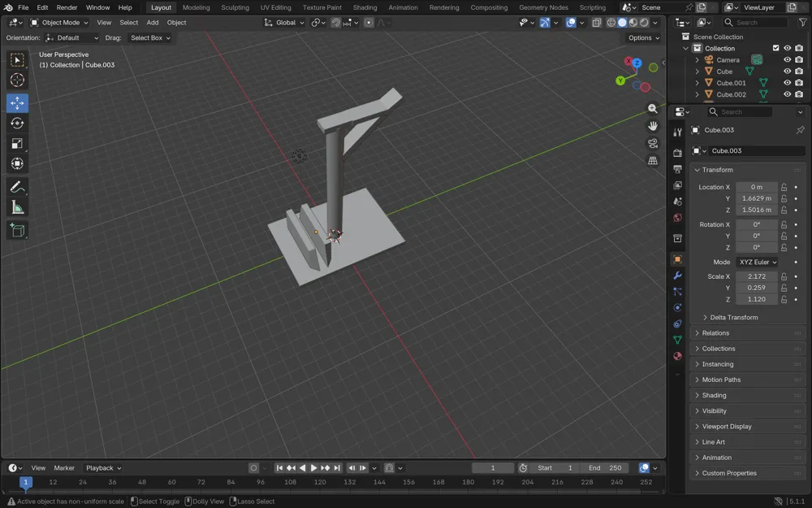Image resolution: width=812 pixels, height=508 pixels.
Task: Select the Transform tool
Action: click(17, 164)
